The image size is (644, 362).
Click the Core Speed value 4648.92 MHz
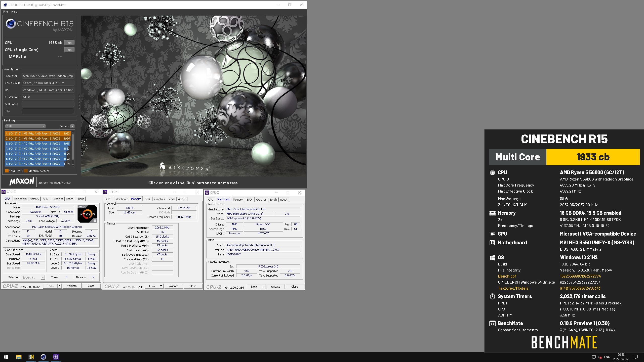point(33,254)
